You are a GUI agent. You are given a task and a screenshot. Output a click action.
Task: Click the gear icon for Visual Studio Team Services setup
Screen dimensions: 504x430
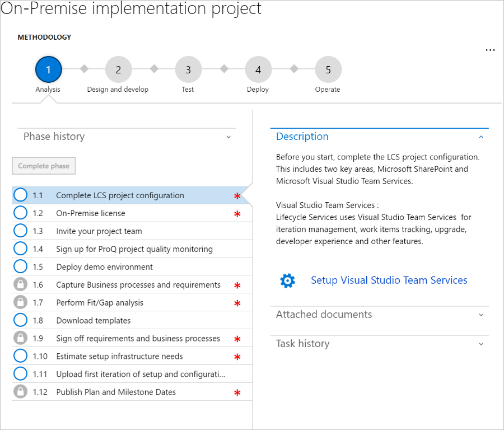(288, 281)
